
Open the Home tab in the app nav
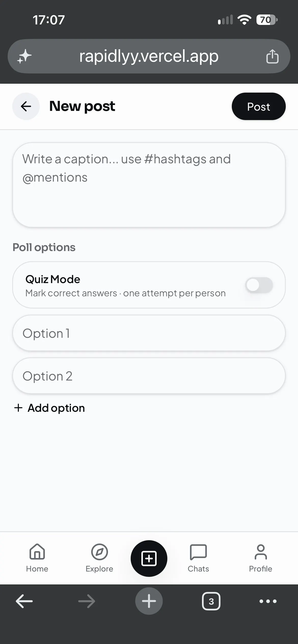37,559
